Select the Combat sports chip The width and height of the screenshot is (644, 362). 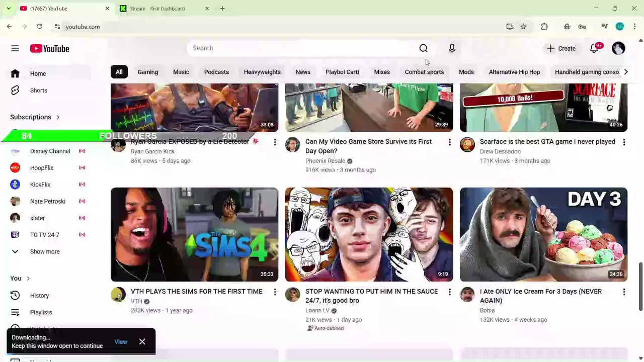(x=424, y=72)
